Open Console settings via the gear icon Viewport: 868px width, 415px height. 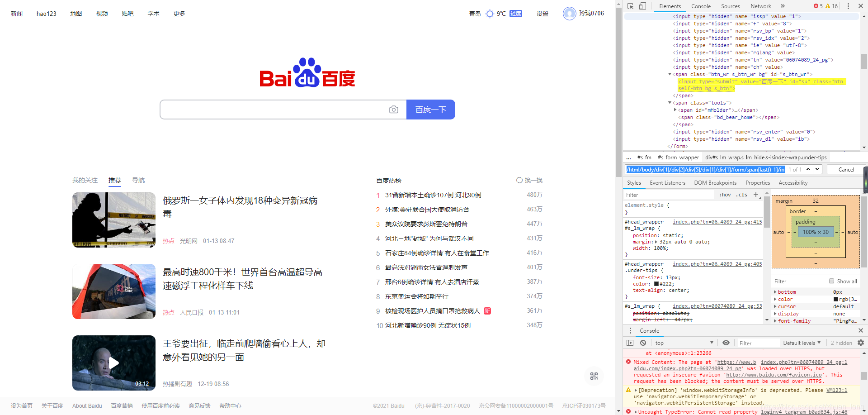[x=861, y=343]
